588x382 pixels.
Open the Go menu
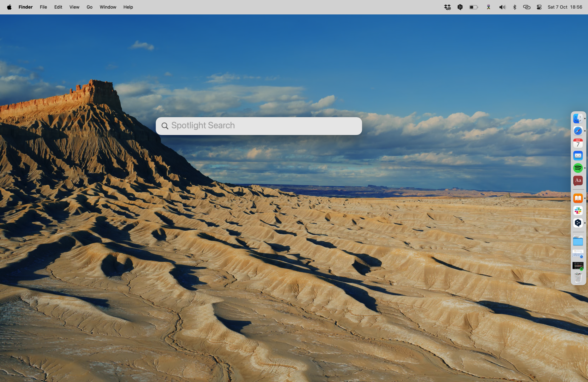[x=89, y=7]
